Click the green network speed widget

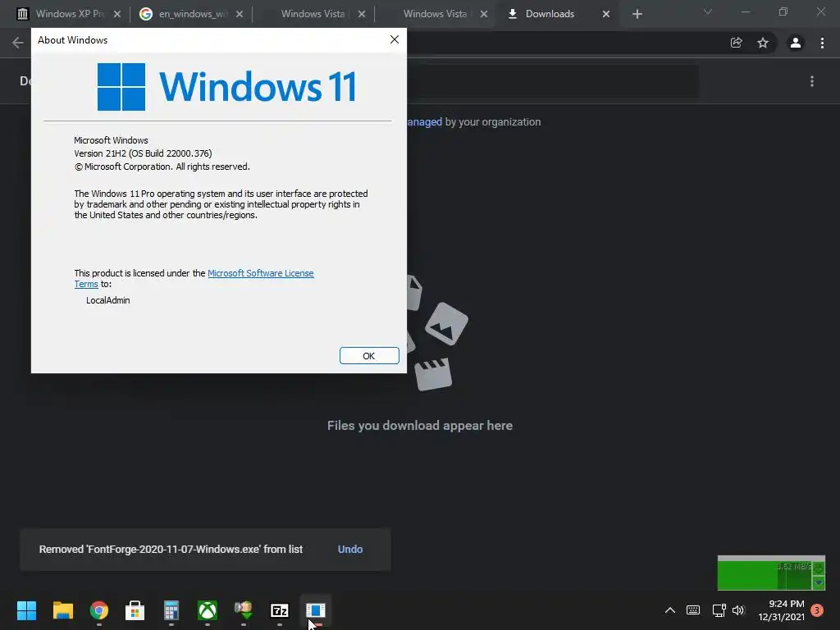pyautogui.click(x=771, y=573)
